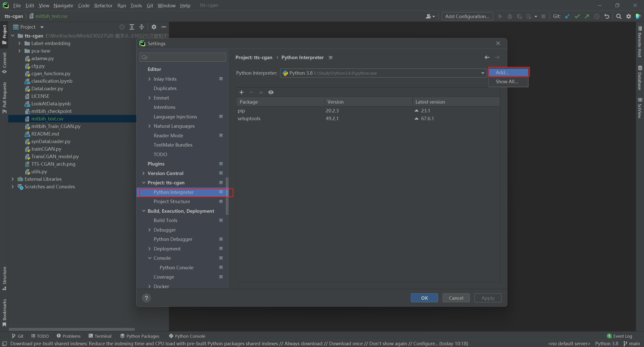Expand Scratches and Consoles node

click(x=13, y=187)
